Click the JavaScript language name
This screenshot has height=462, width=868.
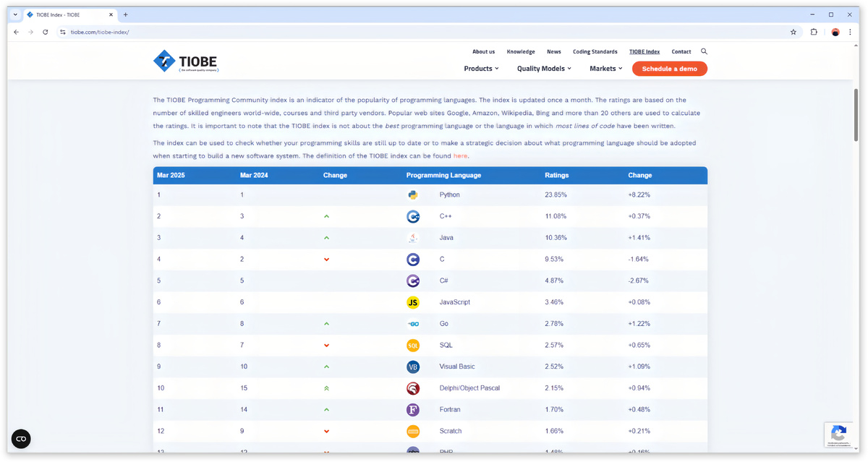(455, 302)
